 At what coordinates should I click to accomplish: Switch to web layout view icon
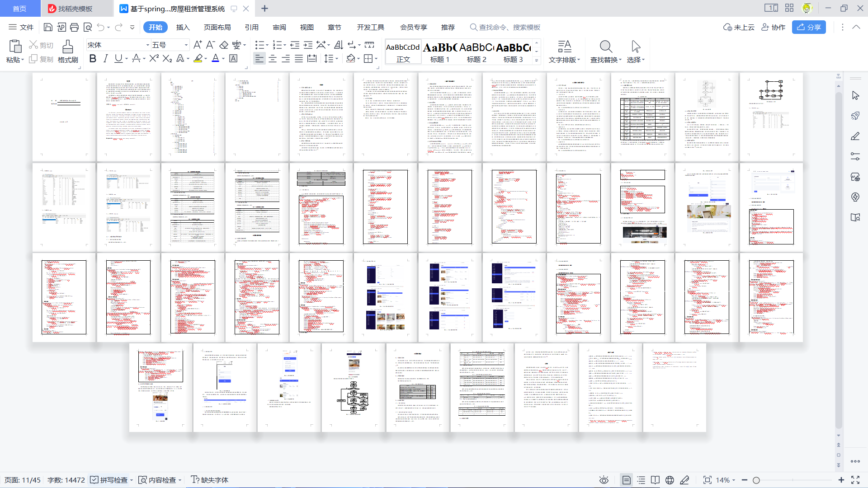(x=670, y=480)
